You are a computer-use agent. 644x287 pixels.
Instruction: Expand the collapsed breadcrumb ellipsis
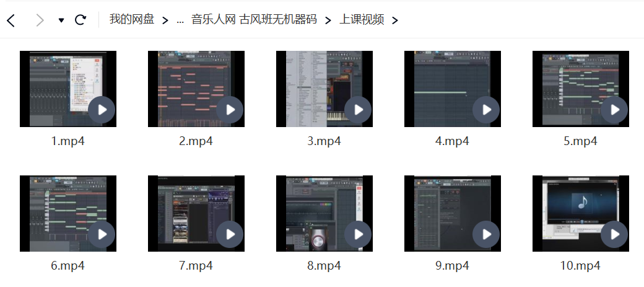coord(180,20)
